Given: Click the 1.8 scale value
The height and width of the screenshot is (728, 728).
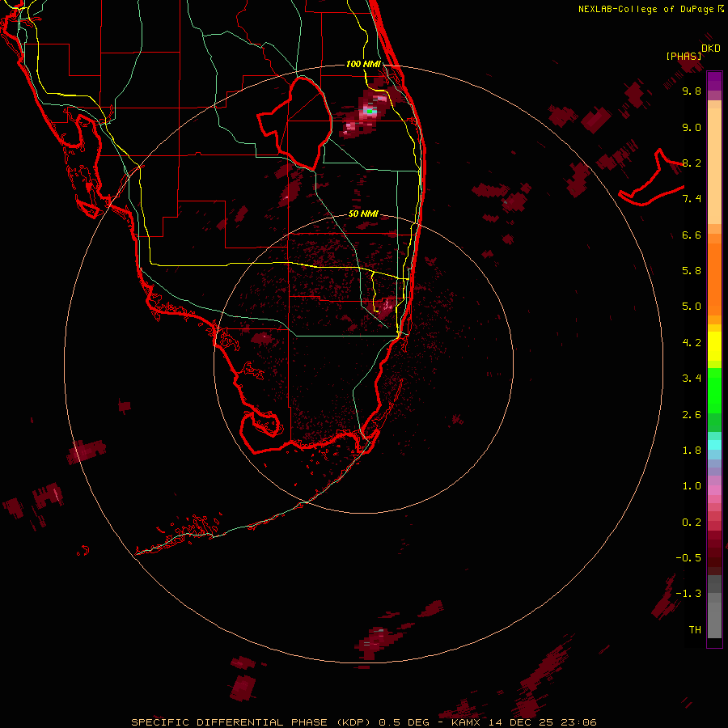Looking at the screenshot, I should coord(692,451).
